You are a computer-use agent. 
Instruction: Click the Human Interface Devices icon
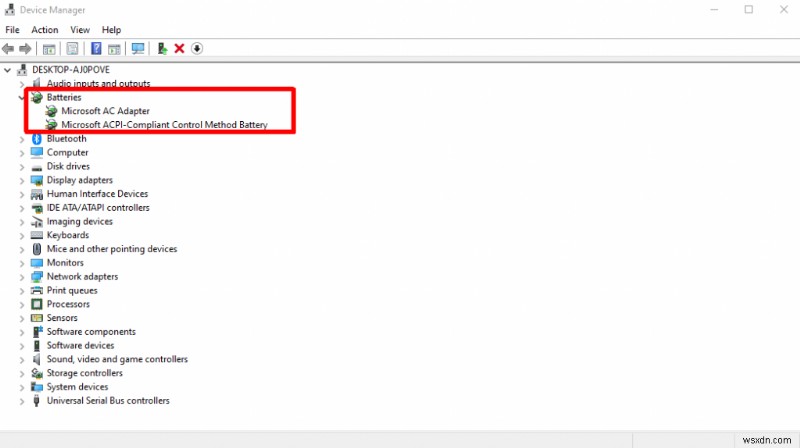click(x=37, y=194)
